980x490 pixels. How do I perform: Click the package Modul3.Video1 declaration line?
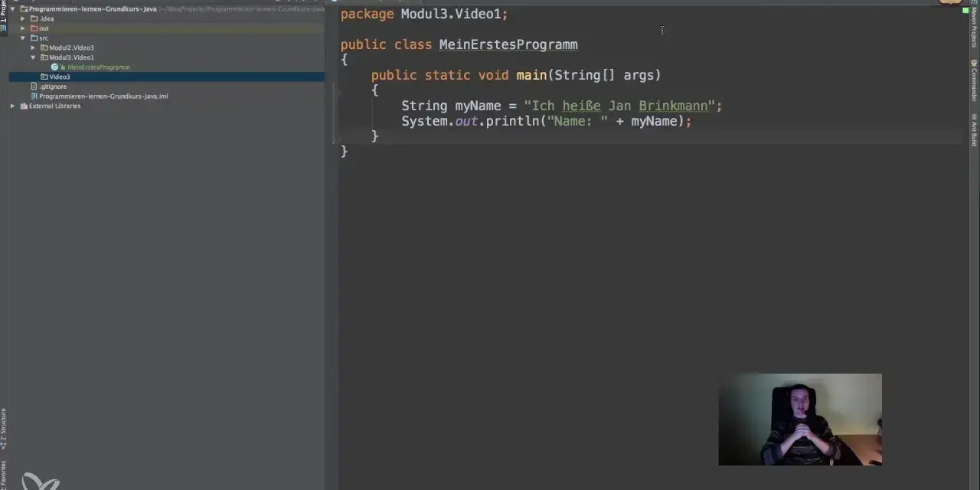[x=424, y=15]
